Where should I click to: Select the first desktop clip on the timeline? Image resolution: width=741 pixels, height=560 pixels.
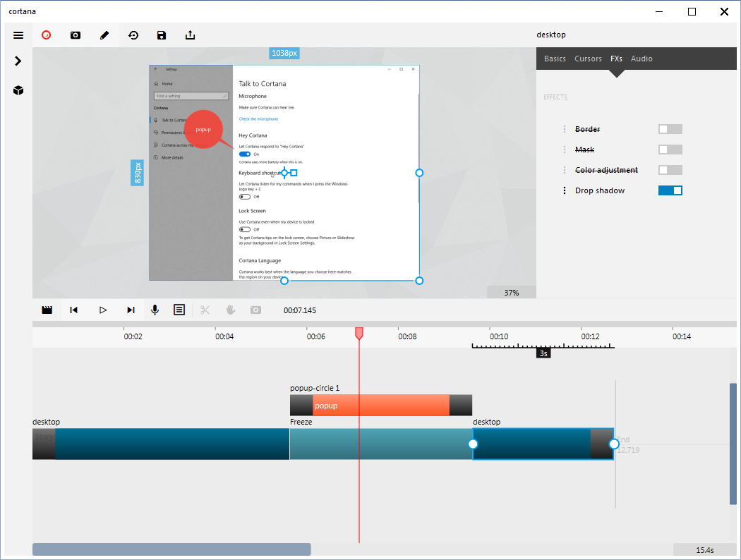(x=161, y=444)
